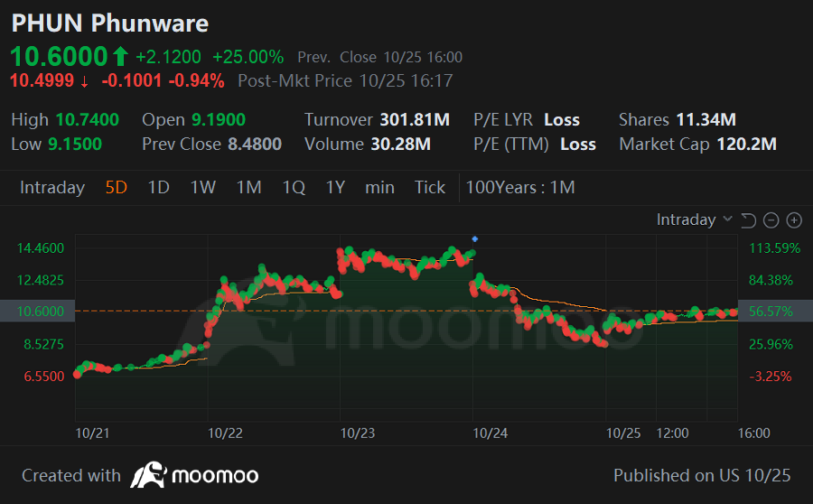Switch to the 1M timeframe tab

coord(249,187)
